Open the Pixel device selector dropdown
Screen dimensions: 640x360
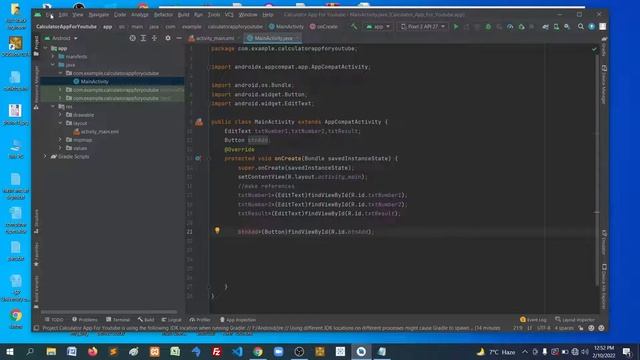coord(422,27)
